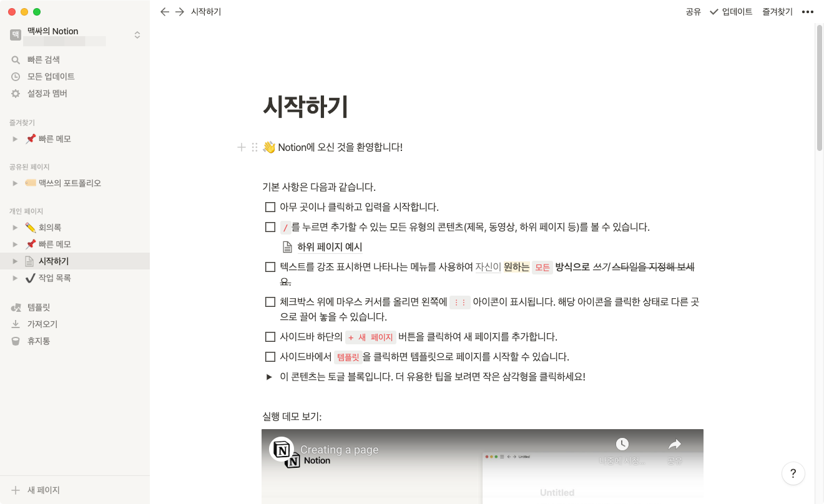824x504 pixels.
Task: Click the templates icon in sidebar
Action: [x=16, y=308]
